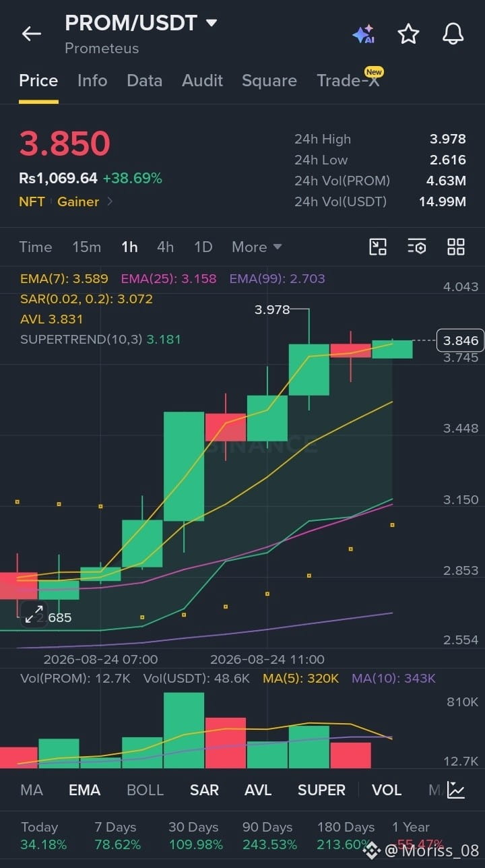Tap the 7 Days 78.62% performance
Screen dimensions: 485x868
point(118,836)
